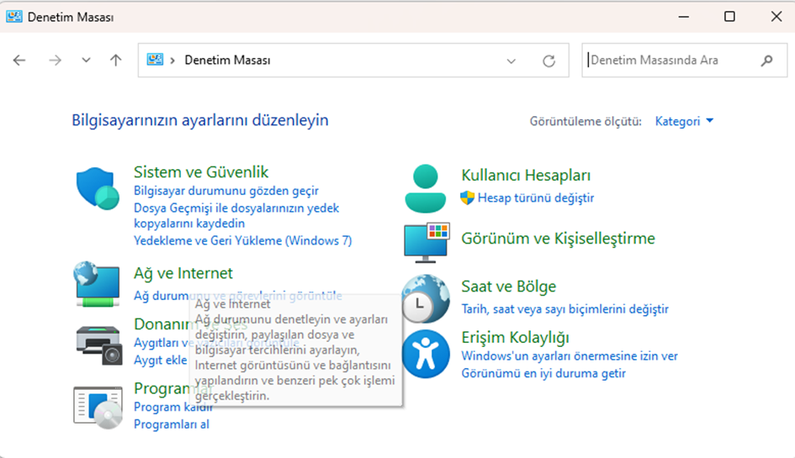Image resolution: width=795 pixels, height=458 pixels.
Task: Click the Programlar disc icon
Action: point(98,406)
